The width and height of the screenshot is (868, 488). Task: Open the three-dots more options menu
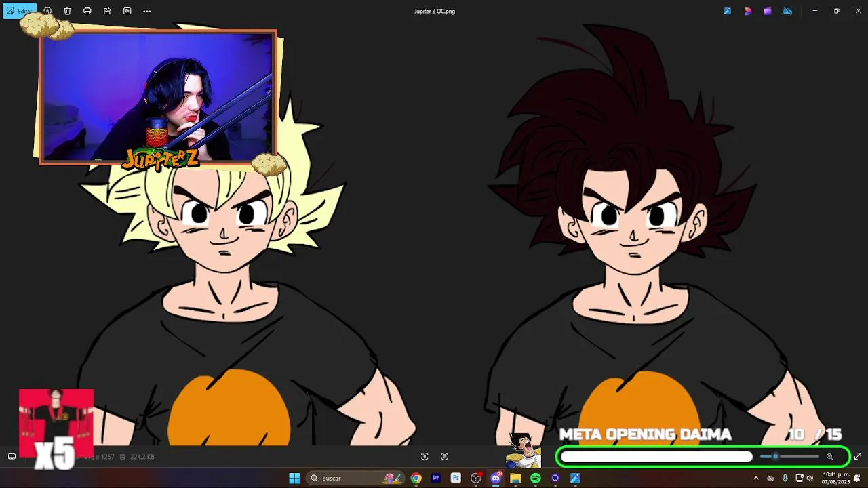[x=147, y=11]
